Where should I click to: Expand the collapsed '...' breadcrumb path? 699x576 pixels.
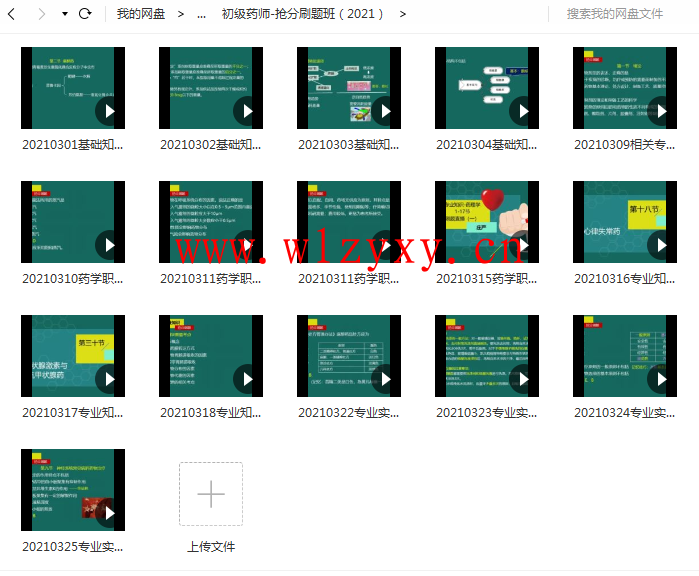(x=201, y=15)
